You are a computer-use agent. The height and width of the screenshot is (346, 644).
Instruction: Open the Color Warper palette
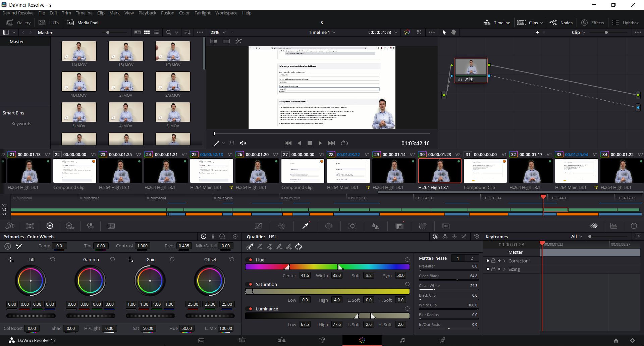click(282, 226)
